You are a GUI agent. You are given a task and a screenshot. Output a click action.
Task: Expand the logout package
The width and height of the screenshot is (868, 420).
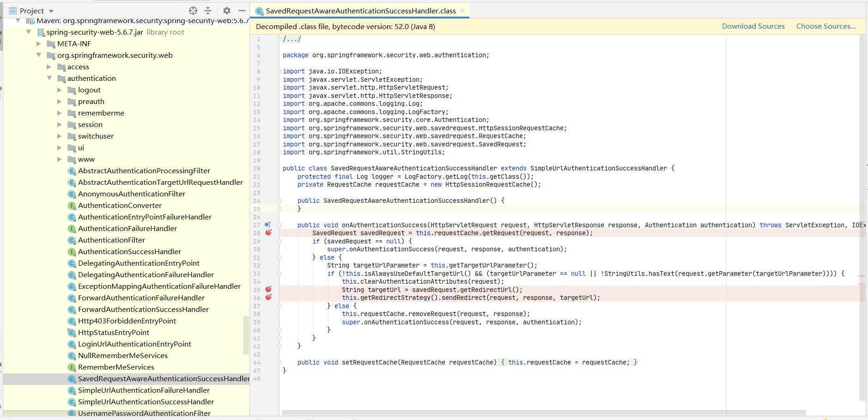click(59, 90)
